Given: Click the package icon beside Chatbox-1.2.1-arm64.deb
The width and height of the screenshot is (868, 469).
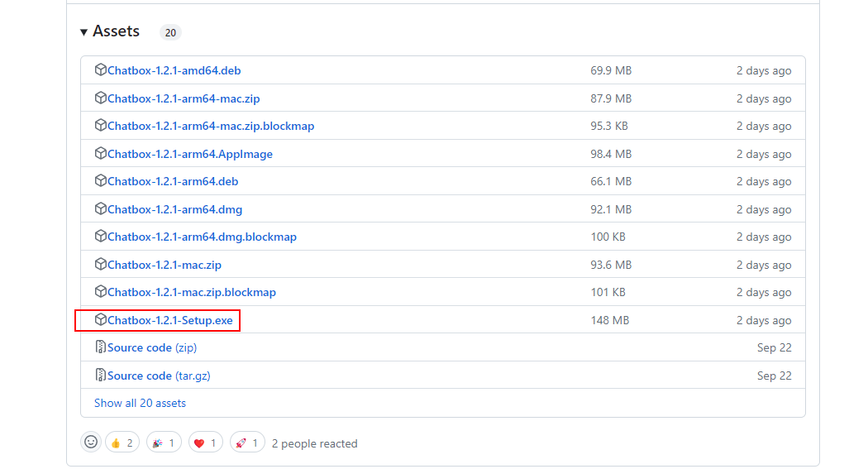Looking at the screenshot, I should tap(100, 180).
